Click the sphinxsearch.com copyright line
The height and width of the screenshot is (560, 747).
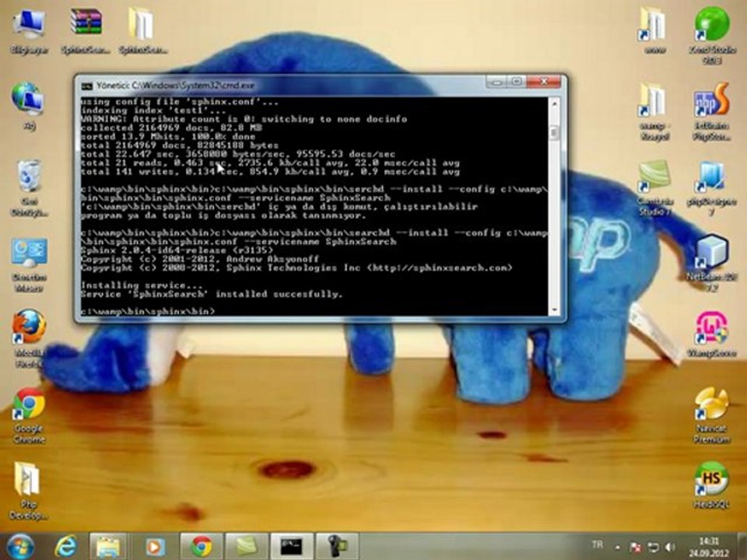pyautogui.click(x=296, y=268)
